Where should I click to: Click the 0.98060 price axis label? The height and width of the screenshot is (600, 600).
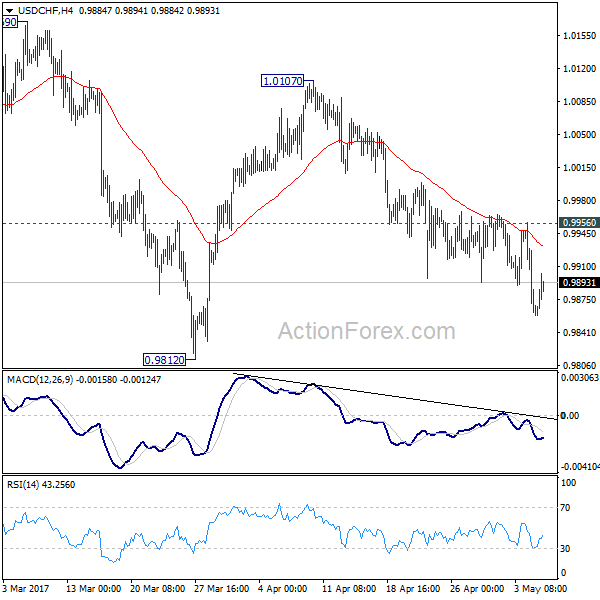[x=579, y=365]
